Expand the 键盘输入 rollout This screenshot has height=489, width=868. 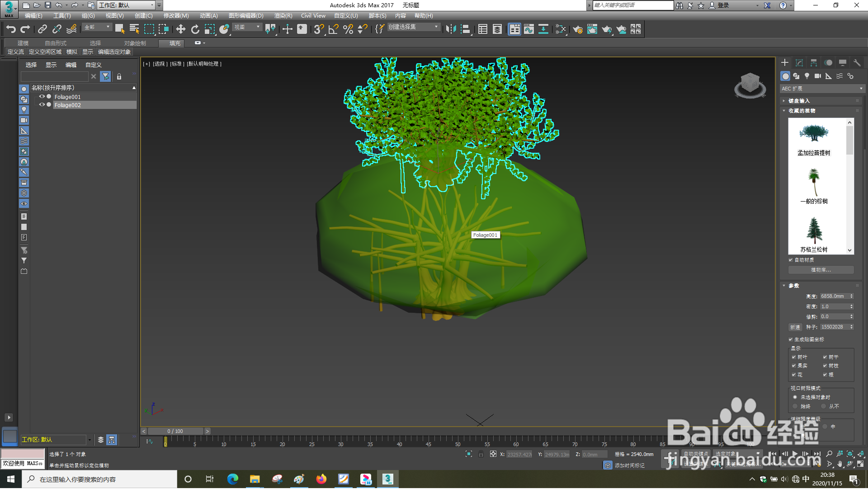[799, 101]
